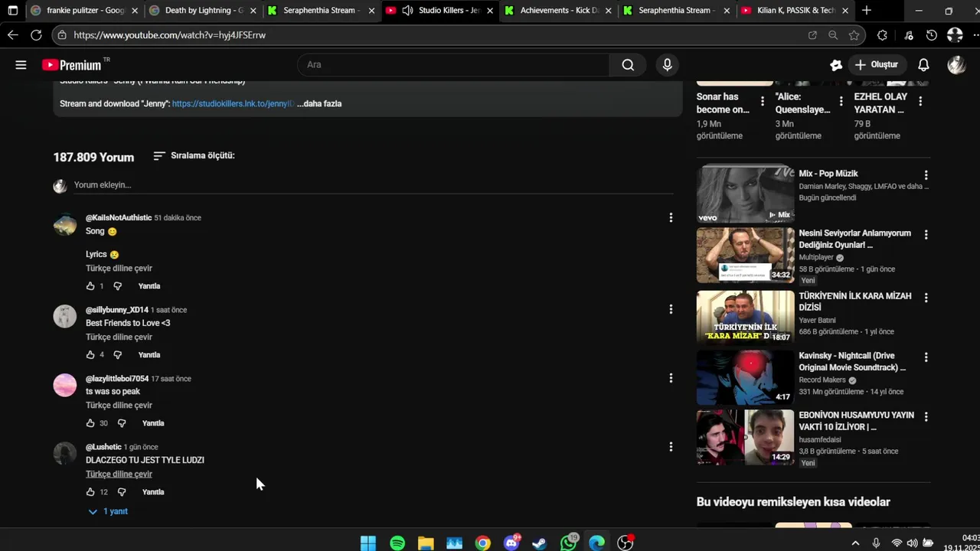
Task: Dislike the lazylittleboi7054 comment
Action: pos(122,423)
